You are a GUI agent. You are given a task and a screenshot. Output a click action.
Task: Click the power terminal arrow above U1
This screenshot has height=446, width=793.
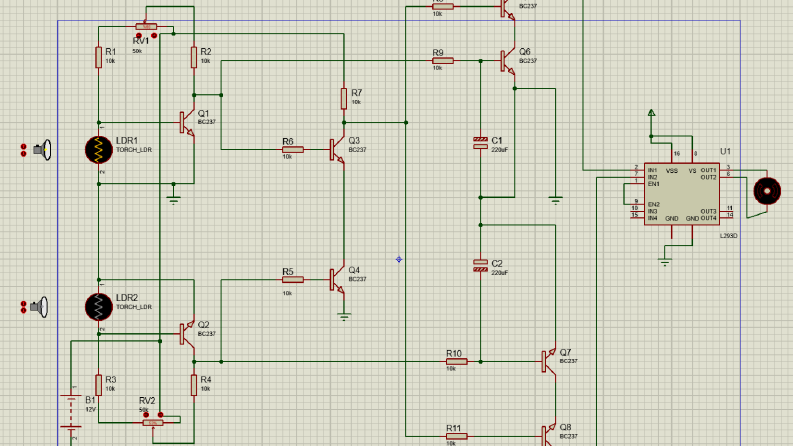point(651,113)
